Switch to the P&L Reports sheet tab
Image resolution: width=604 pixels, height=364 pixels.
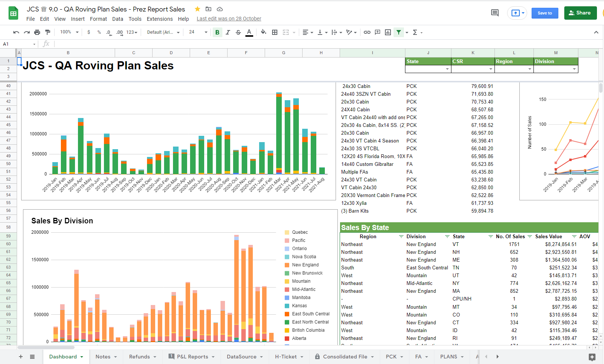pyautogui.click(x=192, y=357)
